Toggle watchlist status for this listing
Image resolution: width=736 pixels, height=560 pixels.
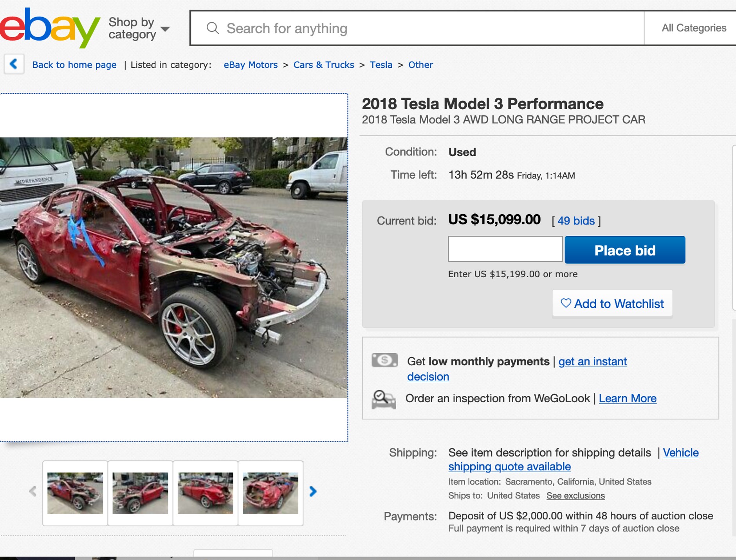point(612,303)
